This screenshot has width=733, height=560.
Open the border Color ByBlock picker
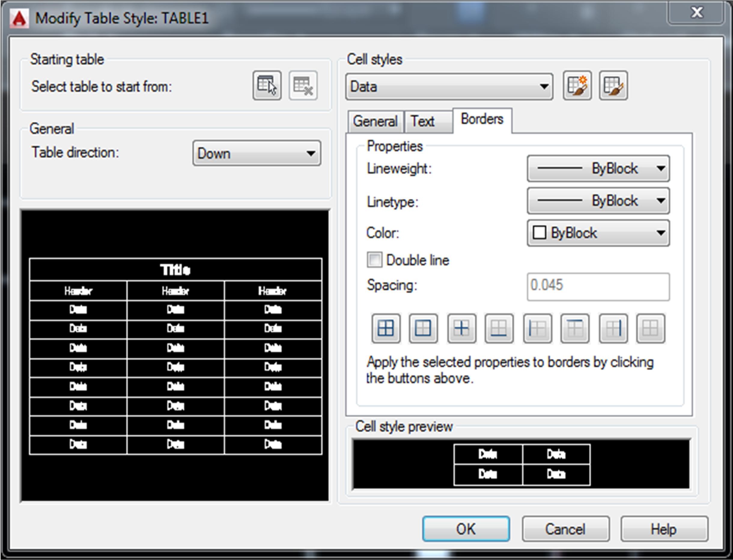(598, 233)
